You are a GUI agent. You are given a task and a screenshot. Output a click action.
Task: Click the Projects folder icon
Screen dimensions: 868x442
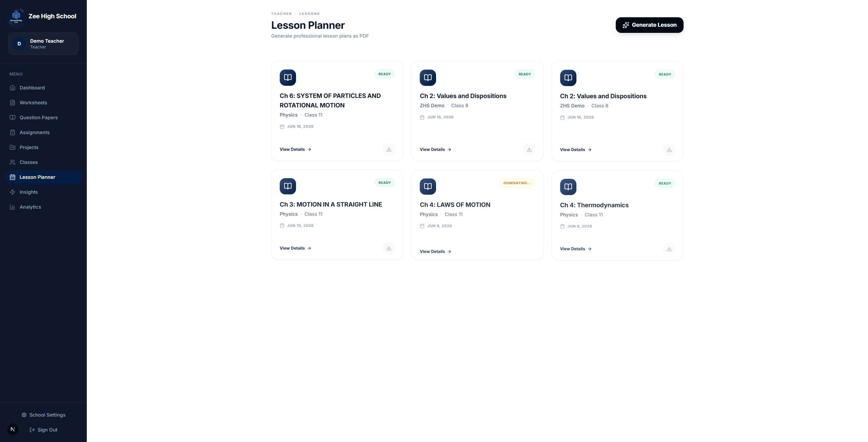click(13, 147)
